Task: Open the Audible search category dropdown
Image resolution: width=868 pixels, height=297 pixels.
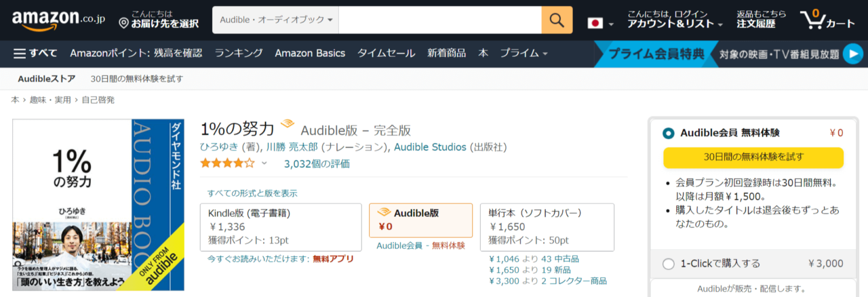Action: tap(275, 20)
